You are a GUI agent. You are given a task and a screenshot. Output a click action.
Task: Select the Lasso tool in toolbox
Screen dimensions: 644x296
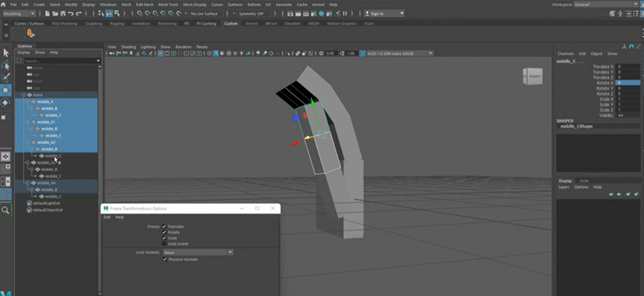coord(6,65)
